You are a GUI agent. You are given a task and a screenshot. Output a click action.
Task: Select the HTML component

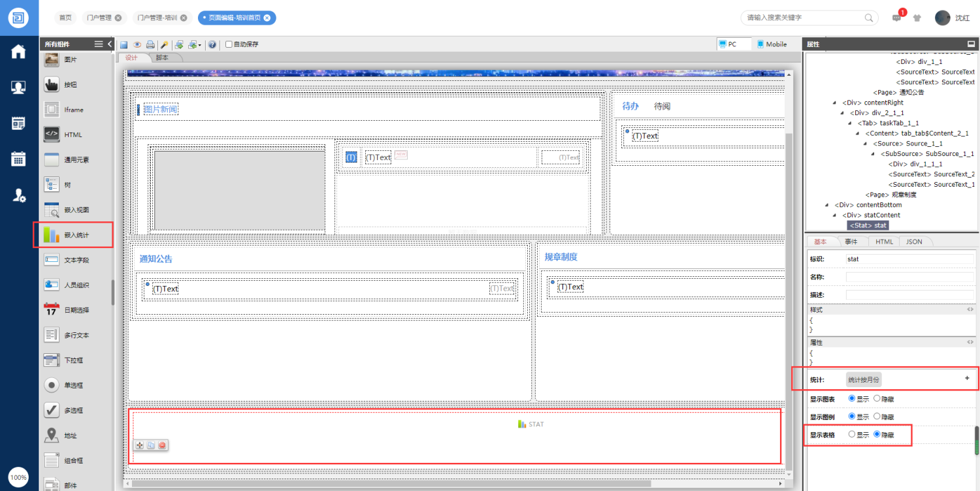point(73,135)
